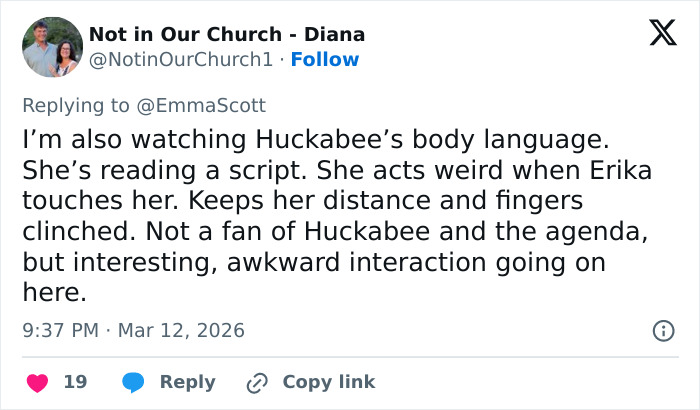Click the X logo icon
Screen dimensions: 700x410
point(656,34)
